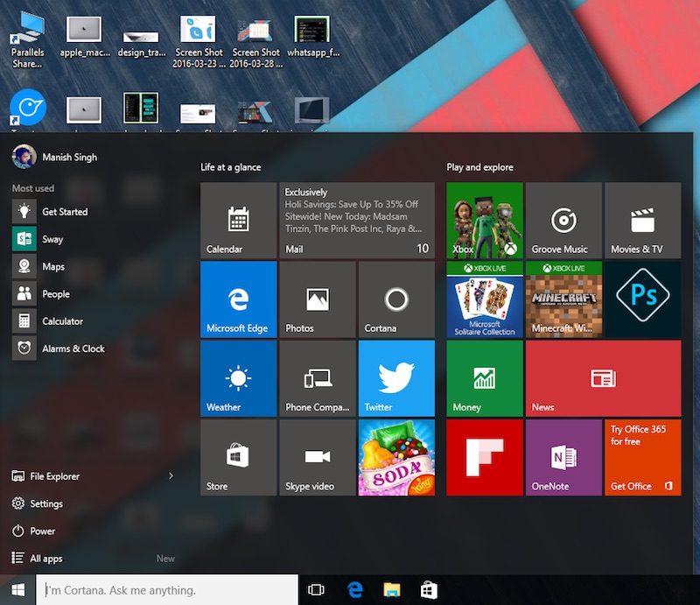Open the Flipboard tile
This screenshot has width=700, height=605.
(x=484, y=457)
